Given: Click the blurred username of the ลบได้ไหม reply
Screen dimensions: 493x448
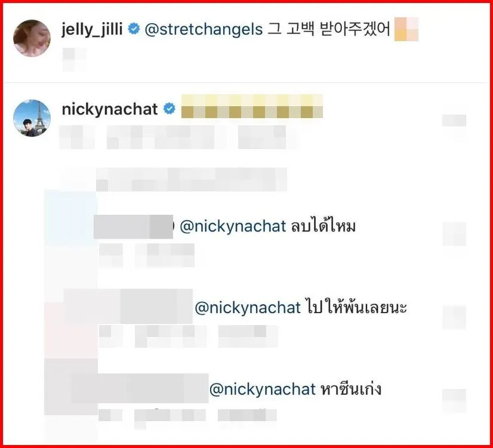Looking at the screenshot, I should 133,227.
